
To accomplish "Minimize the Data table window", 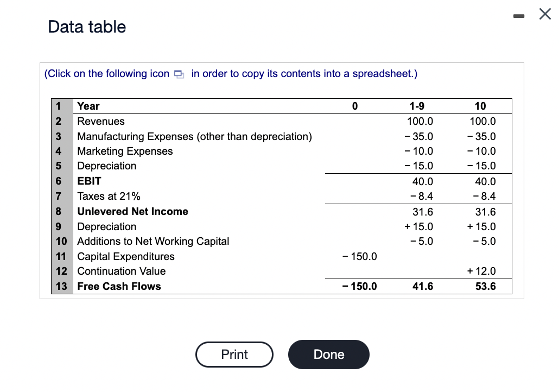I will click(519, 15).
